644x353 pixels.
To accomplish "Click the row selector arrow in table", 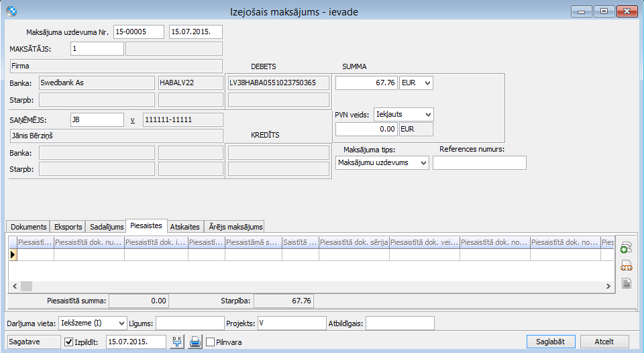I will 13,255.
